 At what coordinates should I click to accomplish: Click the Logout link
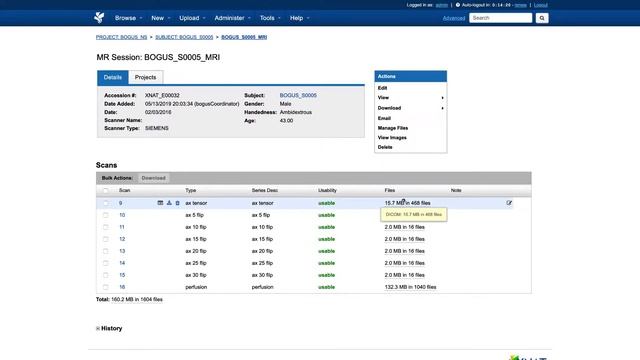coord(541,5)
